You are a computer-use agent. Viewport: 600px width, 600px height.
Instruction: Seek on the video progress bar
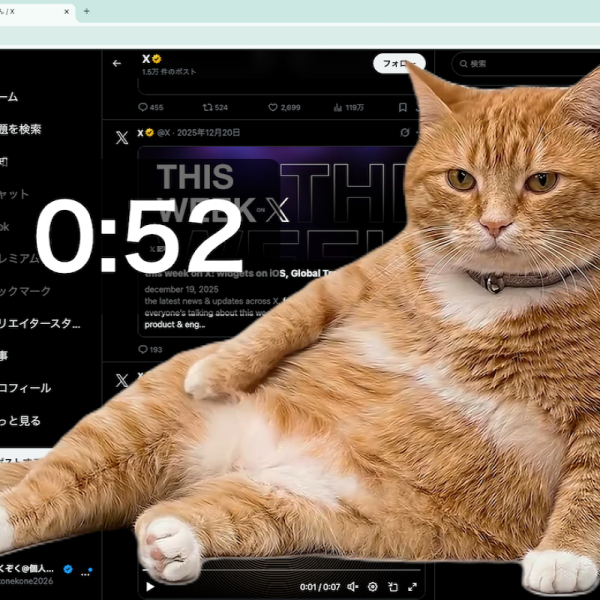(282, 570)
